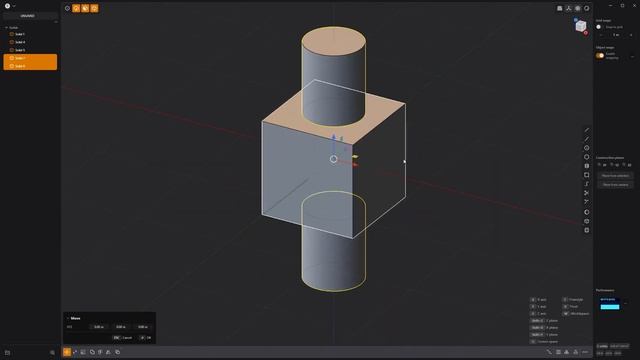Select the Polygon tool in right toolbar

click(x=587, y=157)
